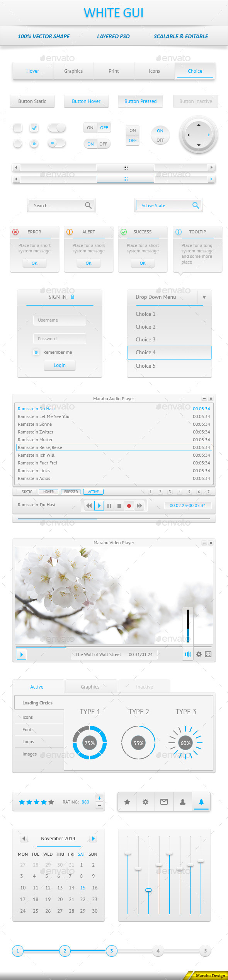The height and width of the screenshot is (980, 228).
Task: Expand the Drop Down Menu arrow
Action: click(204, 297)
